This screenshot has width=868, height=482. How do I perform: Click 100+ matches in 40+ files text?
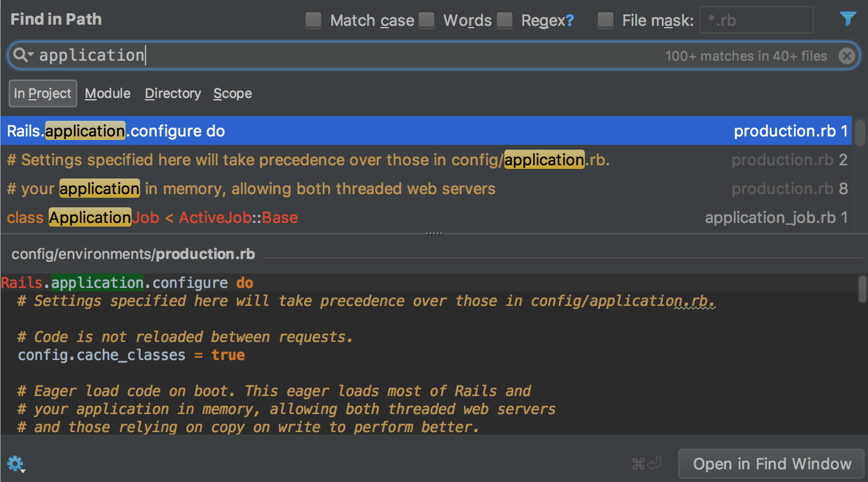pyautogui.click(x=746, y=56)
